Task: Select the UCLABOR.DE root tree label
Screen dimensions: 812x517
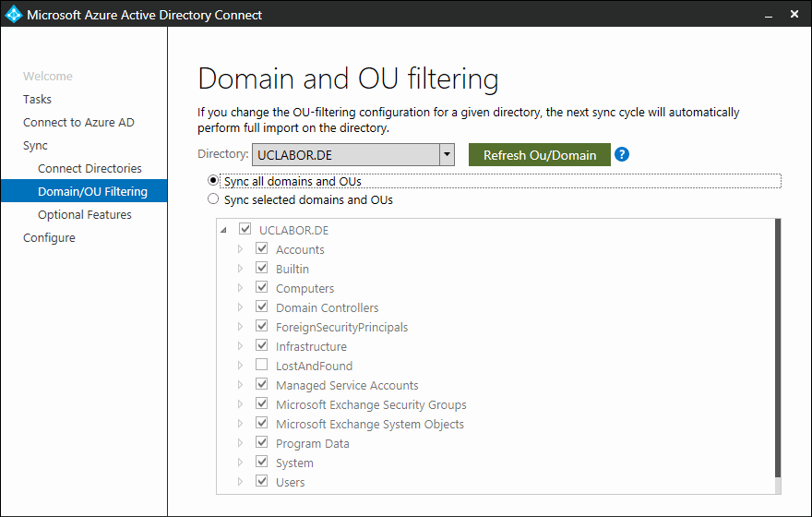Action: tap(293, 230)
